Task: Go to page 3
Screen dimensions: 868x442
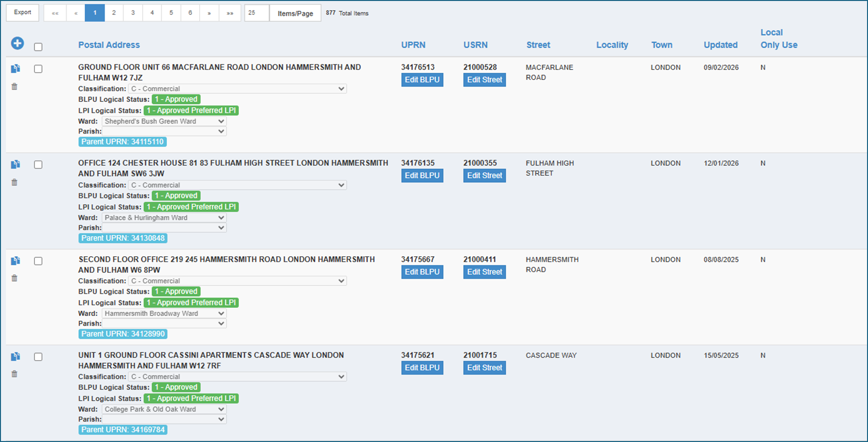Action: (133, 13)
